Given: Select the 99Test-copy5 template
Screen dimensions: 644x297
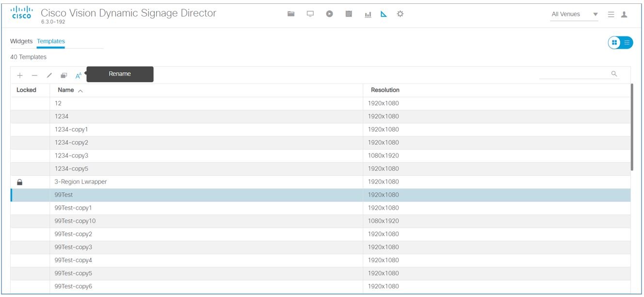Looking at the screenshot, I should click(x=321, y=274).
